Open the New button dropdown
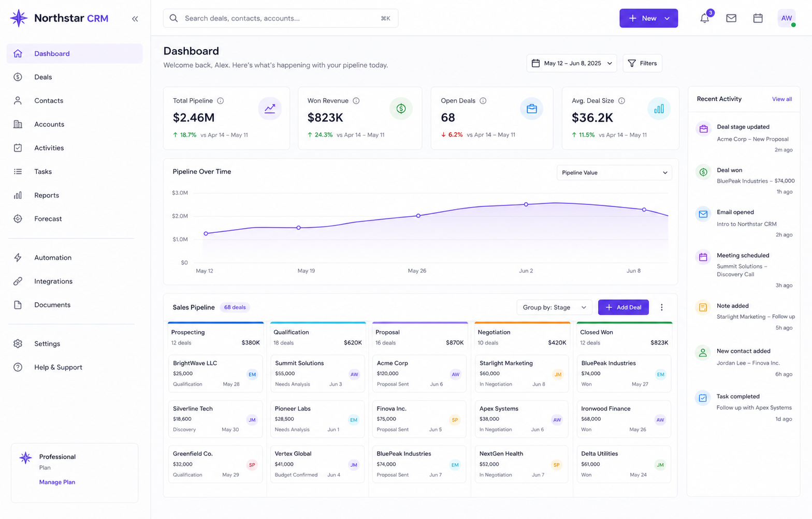This screenshot has width=812, height=519. 648,18
